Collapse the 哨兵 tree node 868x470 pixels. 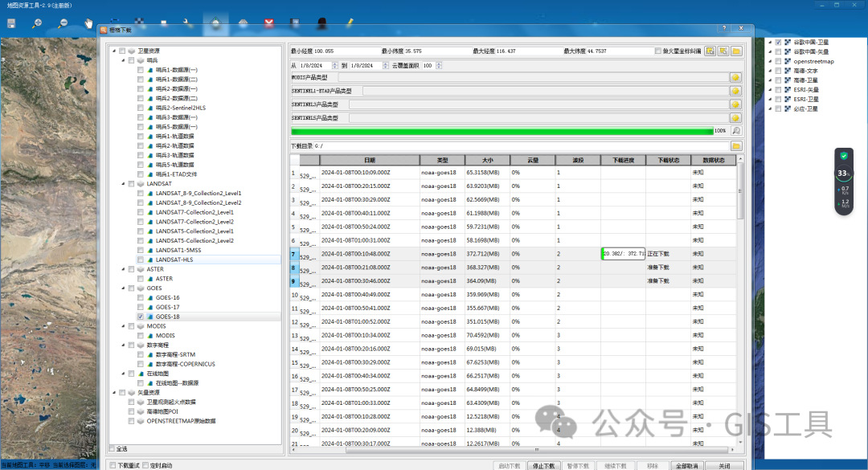coord(124,60)
